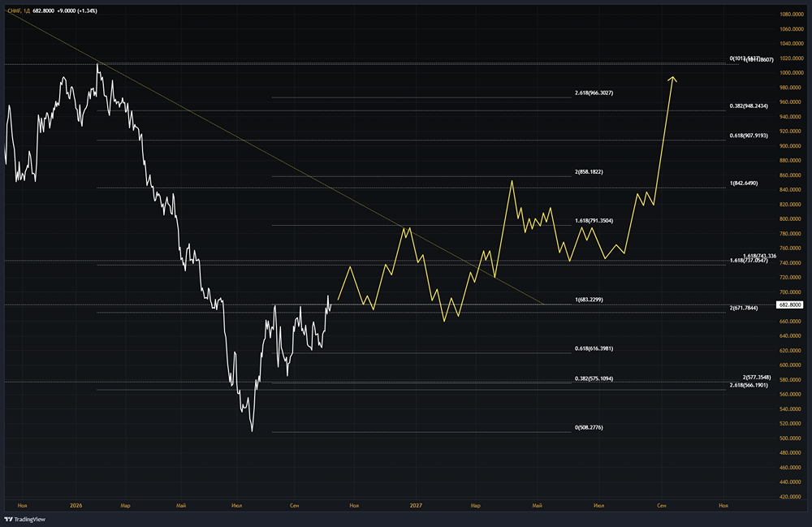Click the Май label after 2027

point(537,505)
